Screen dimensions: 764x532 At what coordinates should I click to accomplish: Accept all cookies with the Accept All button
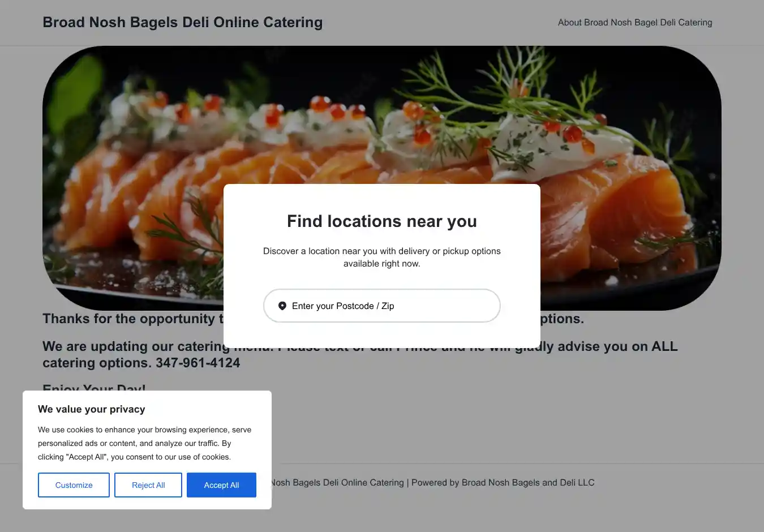click(221, 485)
